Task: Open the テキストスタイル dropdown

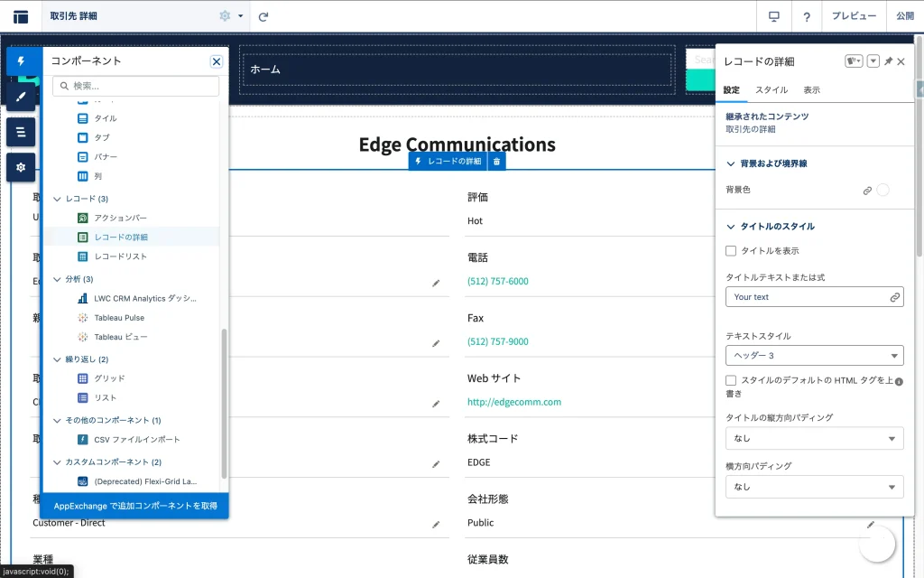Action: (814, 356)
